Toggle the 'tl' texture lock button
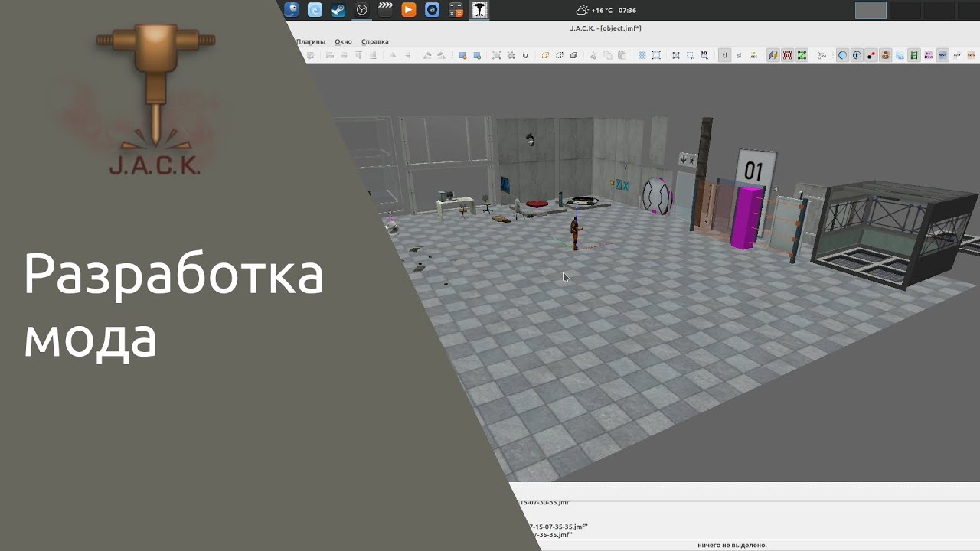 click(724, 55)
